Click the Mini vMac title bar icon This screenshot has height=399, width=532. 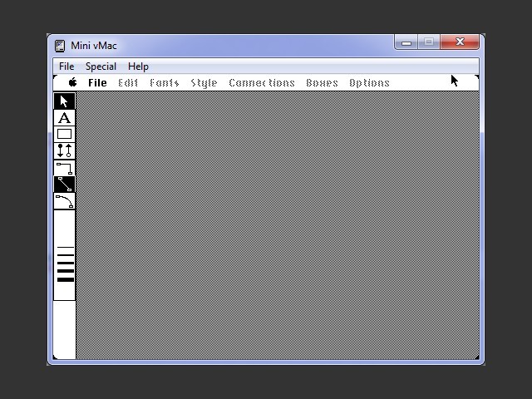tap(60, 46)
